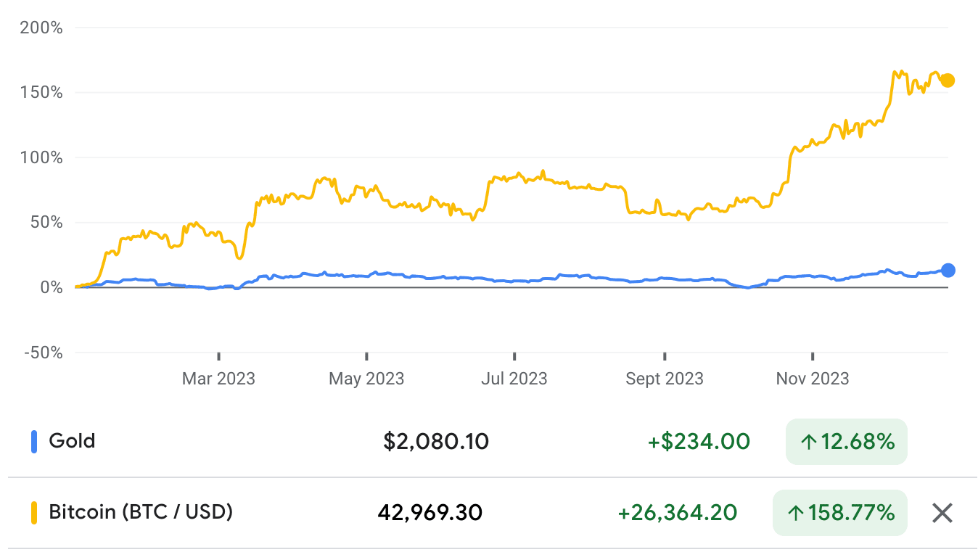Image resolution: width=978 pixels, height=560 pixels.
Task: Remove Bitcoin comparison with the X icon
Action: (x=942, y=514)
